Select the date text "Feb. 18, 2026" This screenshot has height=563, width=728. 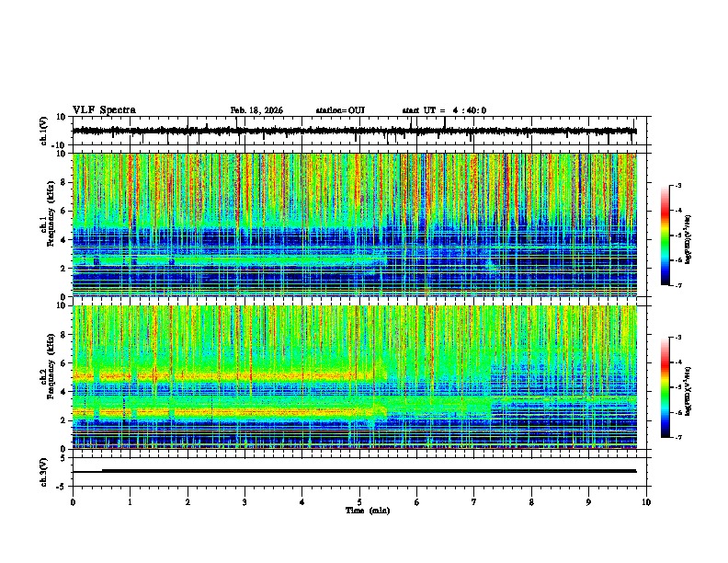256,110
